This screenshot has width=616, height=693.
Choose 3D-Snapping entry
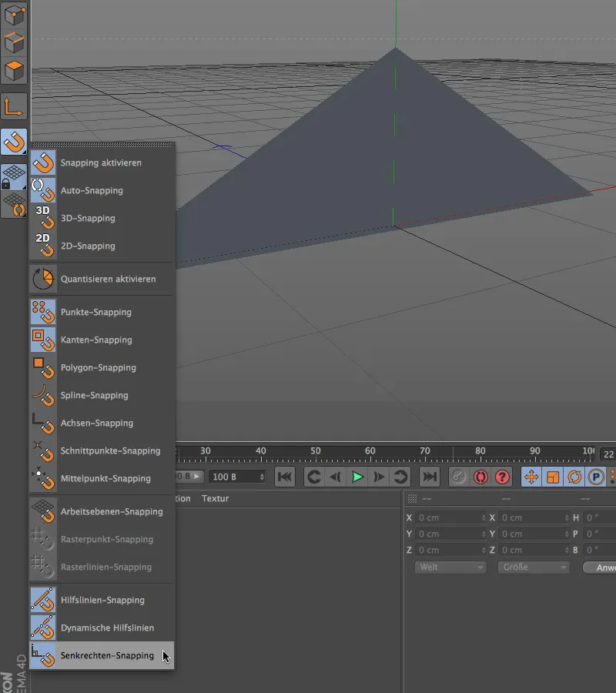click(x=102, y=219)
